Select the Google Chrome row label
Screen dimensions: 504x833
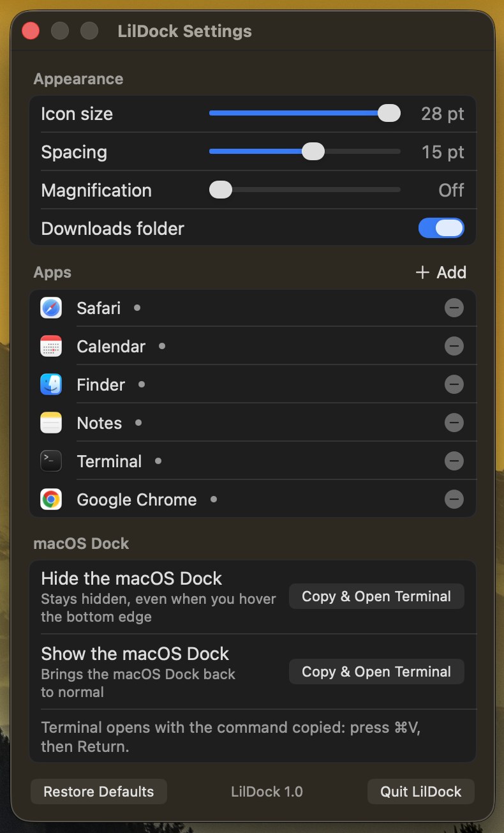coord(137,500)
